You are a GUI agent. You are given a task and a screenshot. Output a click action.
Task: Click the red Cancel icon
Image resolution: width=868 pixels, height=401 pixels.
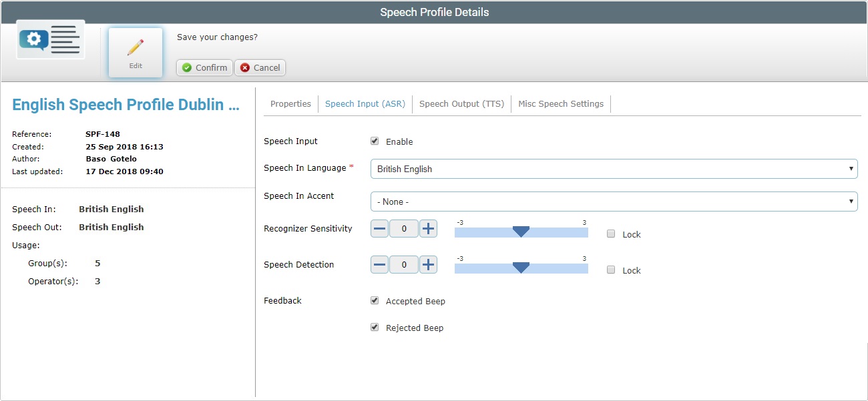[x=246, y=67]
